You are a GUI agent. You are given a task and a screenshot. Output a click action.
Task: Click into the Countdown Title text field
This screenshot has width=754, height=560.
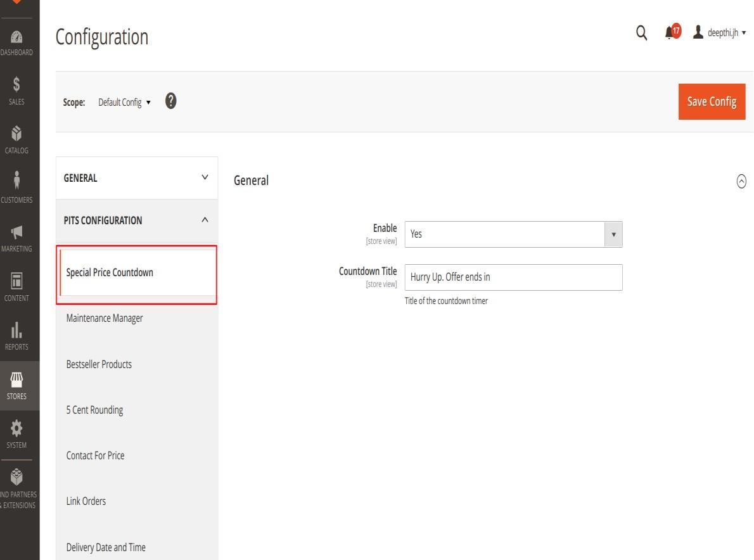(x=513, y=277)
